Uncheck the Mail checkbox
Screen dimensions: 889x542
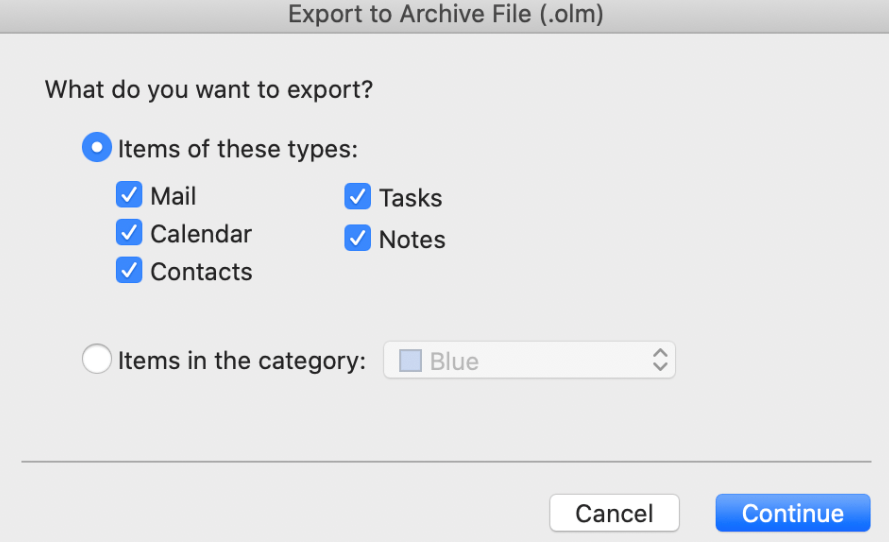(x=129, y=195)
